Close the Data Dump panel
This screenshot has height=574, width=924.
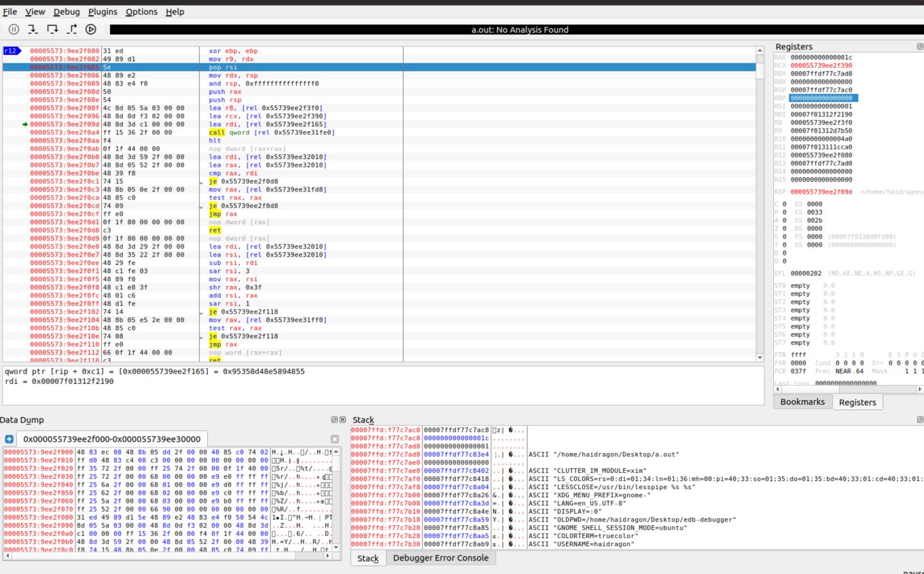pos(343,420)
